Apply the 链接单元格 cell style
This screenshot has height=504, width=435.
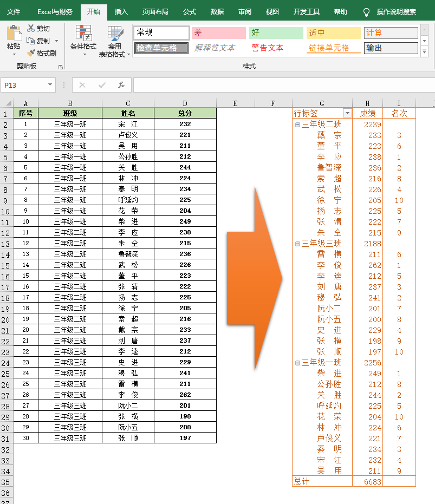pyautogui.click(x=333, y=48)
